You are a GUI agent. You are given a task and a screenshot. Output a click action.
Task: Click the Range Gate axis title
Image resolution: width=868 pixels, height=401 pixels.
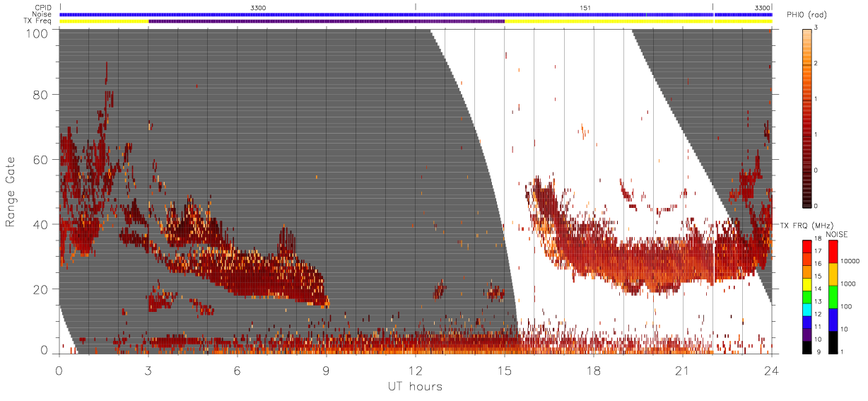[11, 191]
